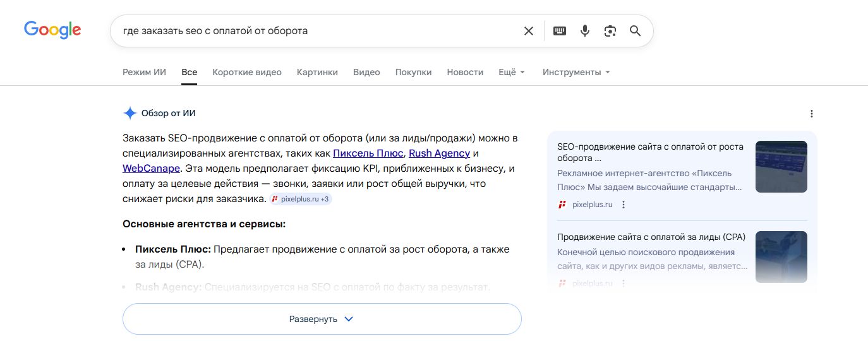Click inside the search query field
Image resolution: width=868 pixels, height=341 pixels.
[316, 31]
